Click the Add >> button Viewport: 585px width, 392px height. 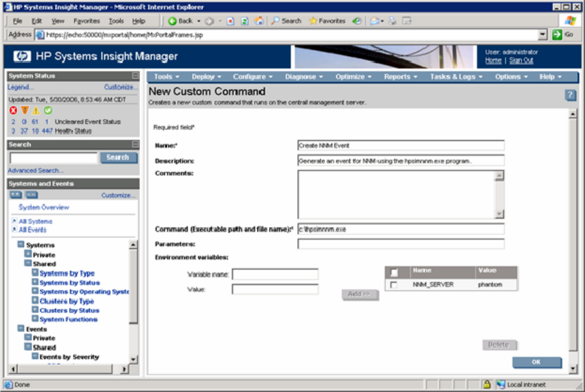(360, 294)
